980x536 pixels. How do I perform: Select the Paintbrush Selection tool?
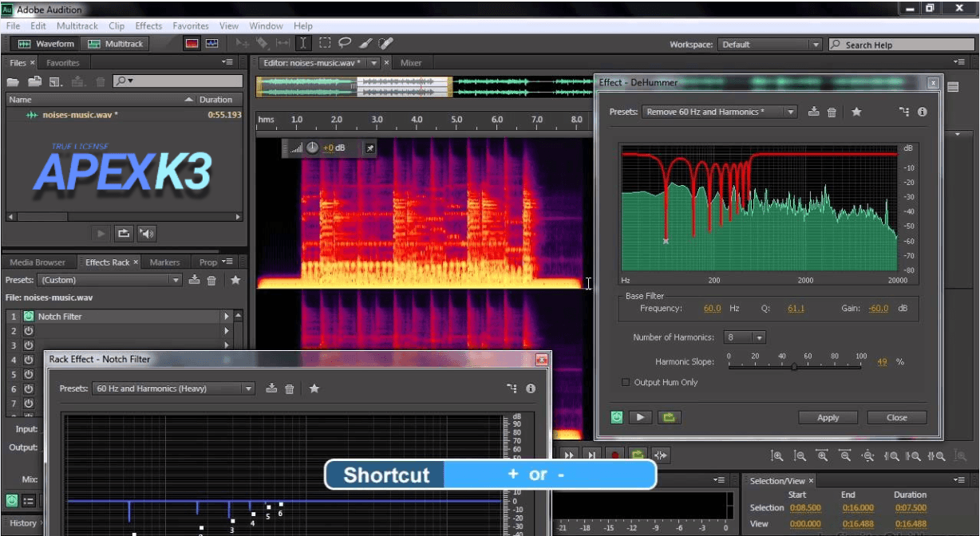[x=366, y=44]
